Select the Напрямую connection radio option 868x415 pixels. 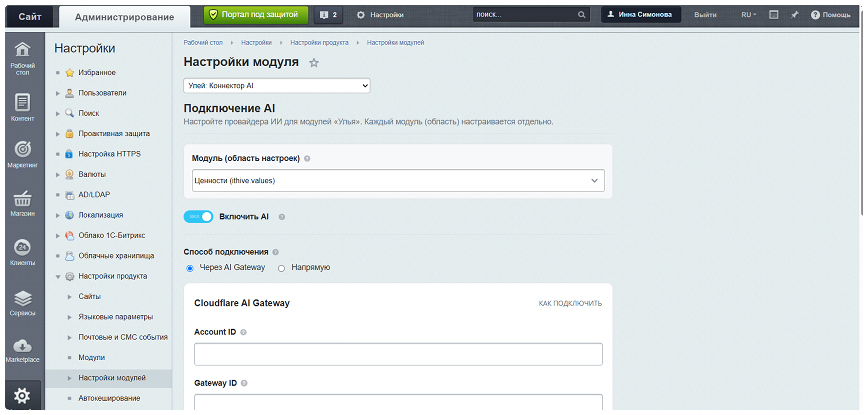(282, 268)
